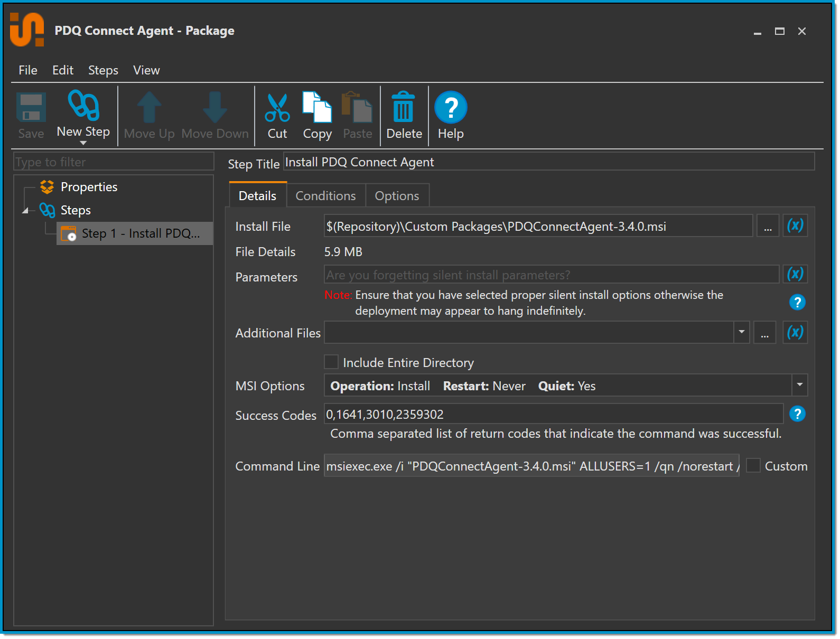Click the Command Line text field
This screenshot has height=639, width=840.
pos(531,466)
